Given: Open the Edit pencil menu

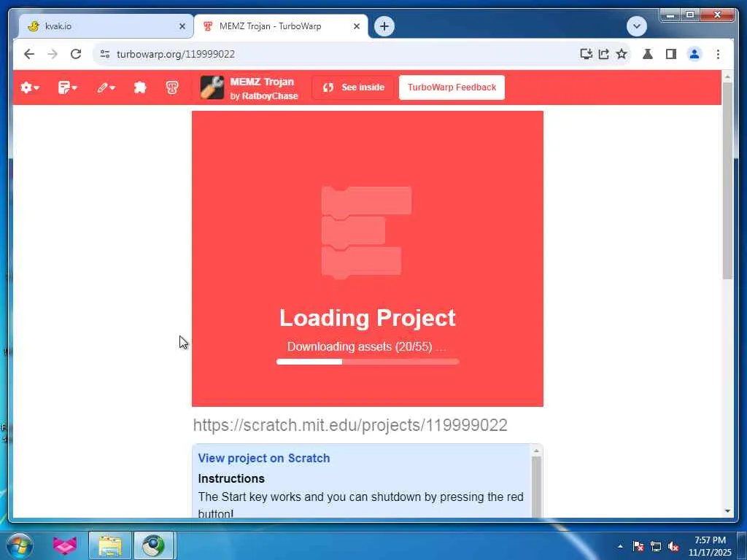Looking at the screenshot, I should (105, 87).
